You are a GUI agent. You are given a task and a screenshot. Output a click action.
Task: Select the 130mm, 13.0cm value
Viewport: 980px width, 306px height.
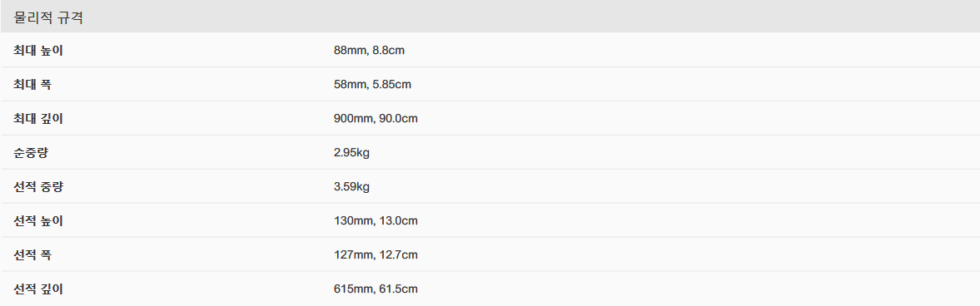(x=376, y=220)
